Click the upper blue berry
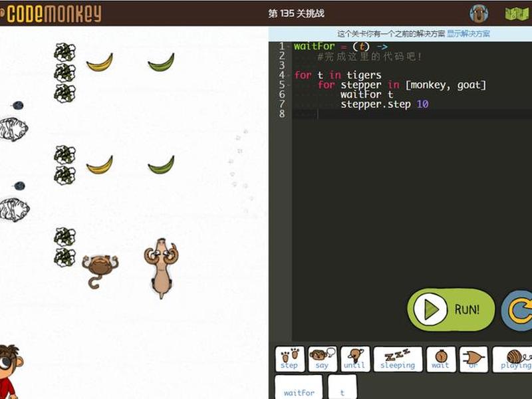 18,106
